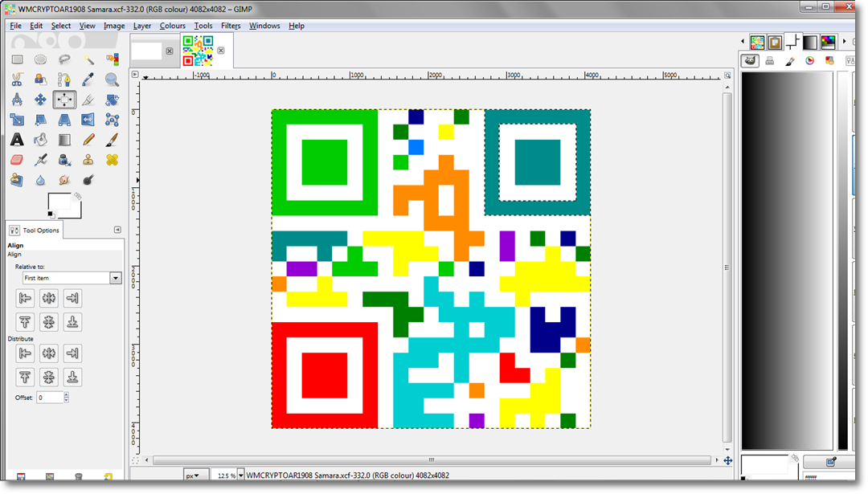868x494 pixels.
Task: Toggle zoom image when window size changes
Action: pyautogui.click(x=727, y=76)
